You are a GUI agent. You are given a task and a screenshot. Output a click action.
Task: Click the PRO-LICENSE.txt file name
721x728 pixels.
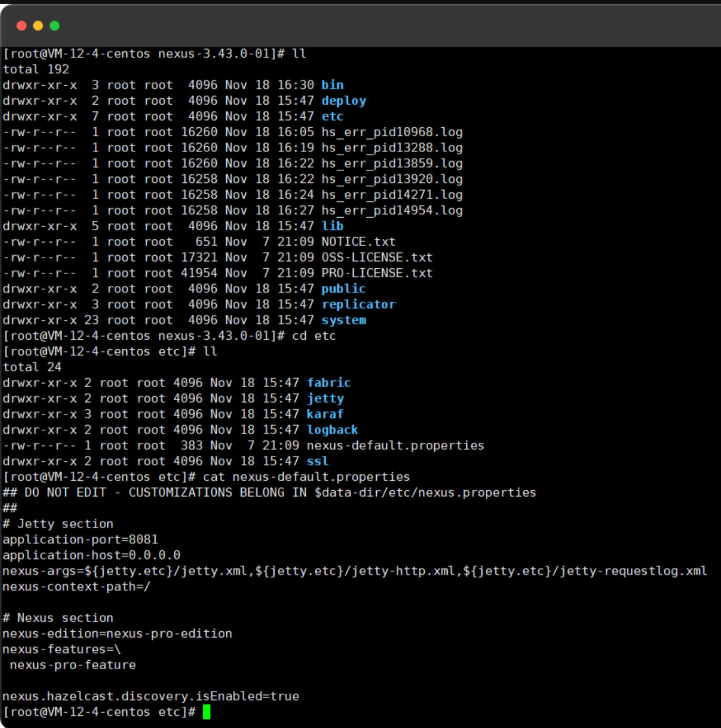pos(377,274)
